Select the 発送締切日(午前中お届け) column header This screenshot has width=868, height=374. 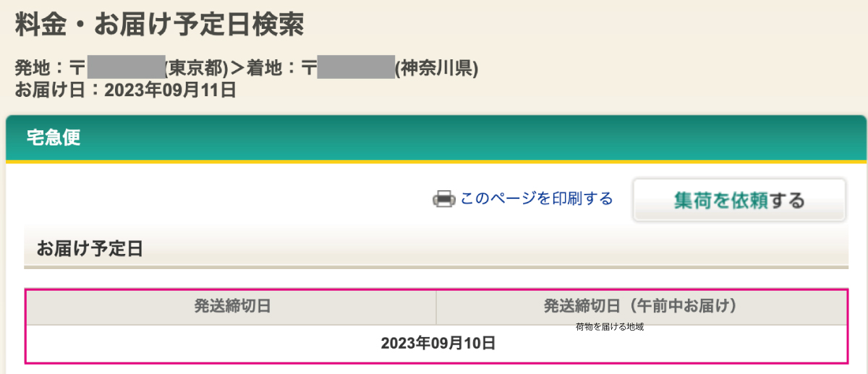coord(641,307)
